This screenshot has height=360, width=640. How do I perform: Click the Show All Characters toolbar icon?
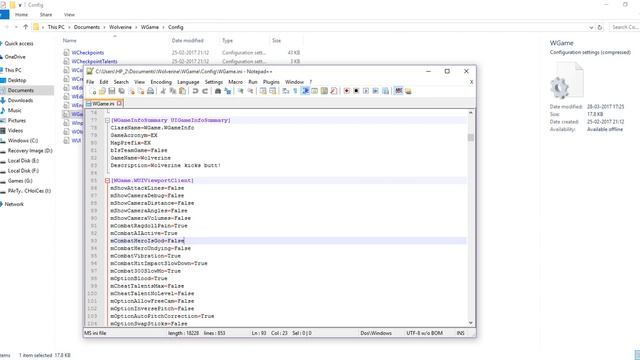pyautogui.click(x=295, y=91)
